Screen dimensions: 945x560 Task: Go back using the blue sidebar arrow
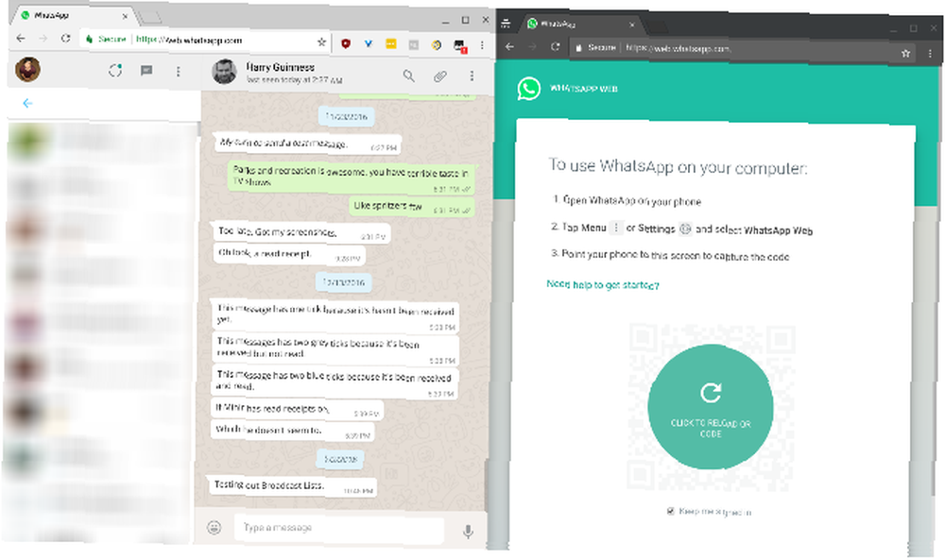click(27, 103)
